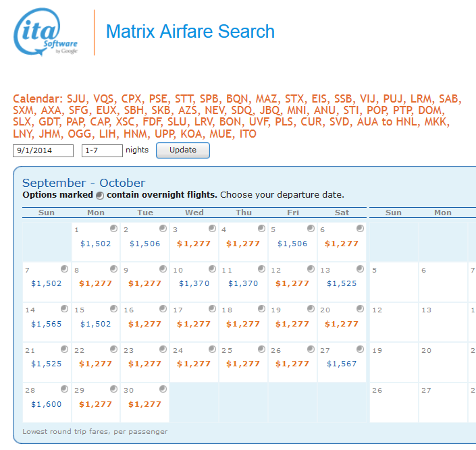Screen dimensions: 476x450
Task: Click the ITA Software logo
Action: [46, 32]
